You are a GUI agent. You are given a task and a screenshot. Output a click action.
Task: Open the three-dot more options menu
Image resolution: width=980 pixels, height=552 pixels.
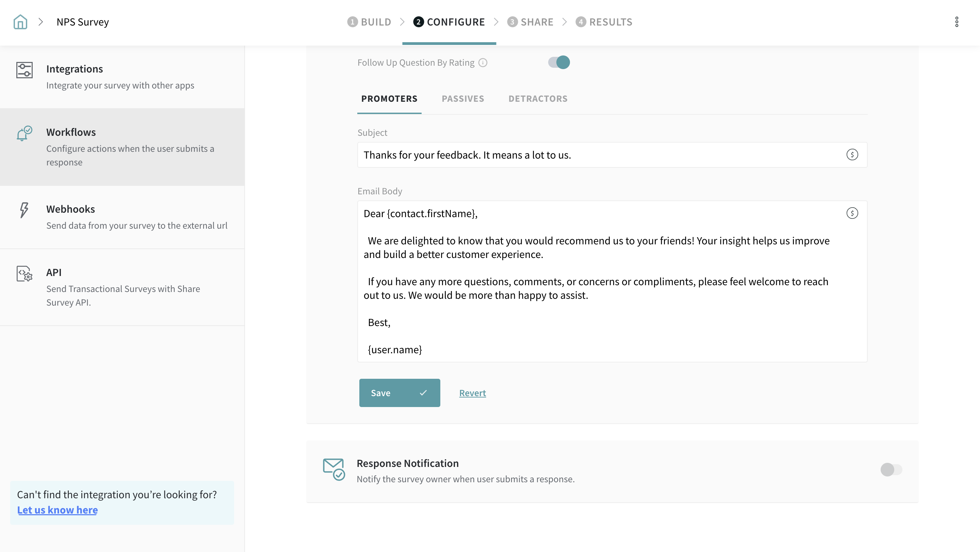coord(957,22)
